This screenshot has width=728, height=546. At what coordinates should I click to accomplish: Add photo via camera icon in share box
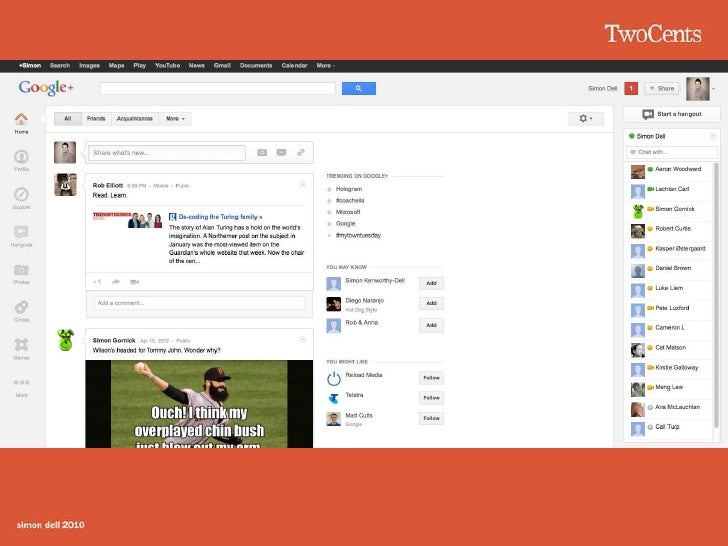pyautogui.click(x=262, y=152)
